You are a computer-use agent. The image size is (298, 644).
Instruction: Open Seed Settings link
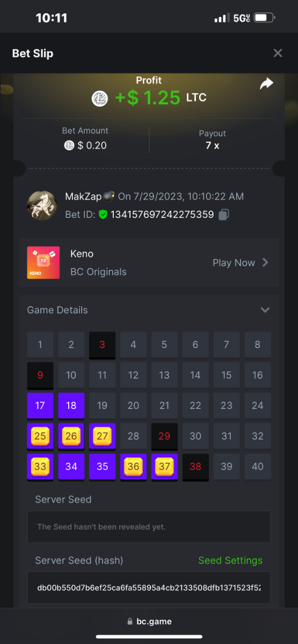pyautogui.click(x=230, y=560)
